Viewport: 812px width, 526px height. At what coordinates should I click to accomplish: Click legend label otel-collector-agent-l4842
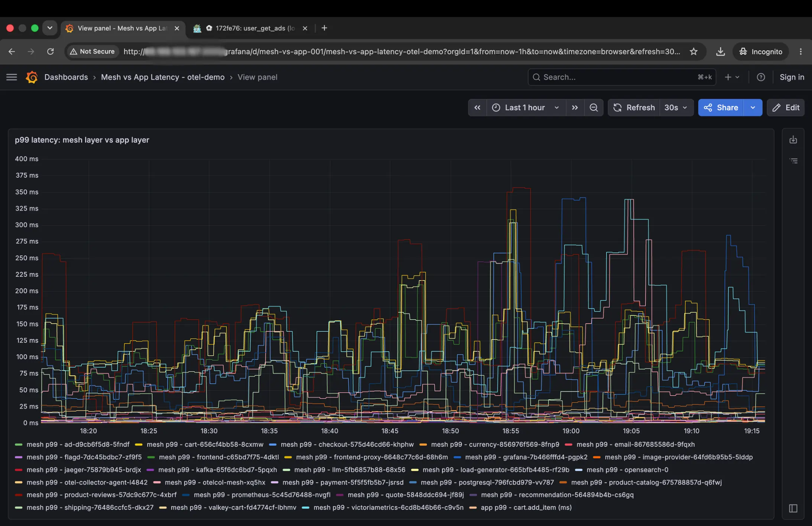(87, 483)
